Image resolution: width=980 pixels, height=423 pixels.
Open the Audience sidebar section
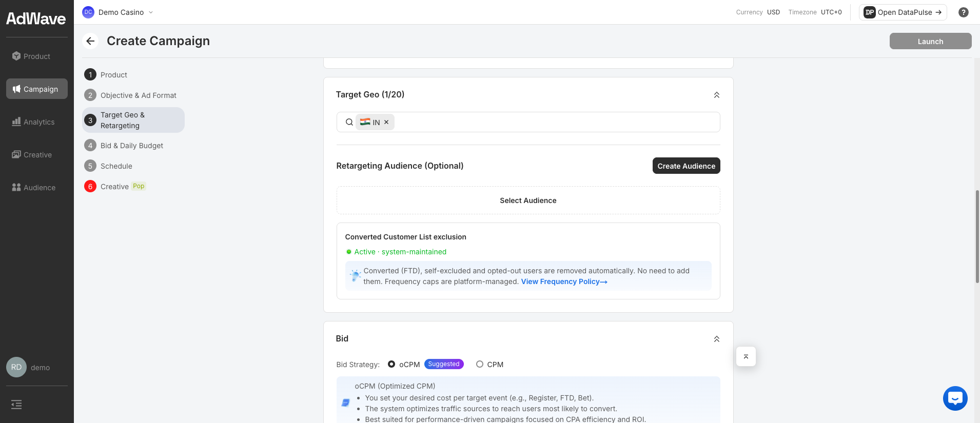(37, 188)
